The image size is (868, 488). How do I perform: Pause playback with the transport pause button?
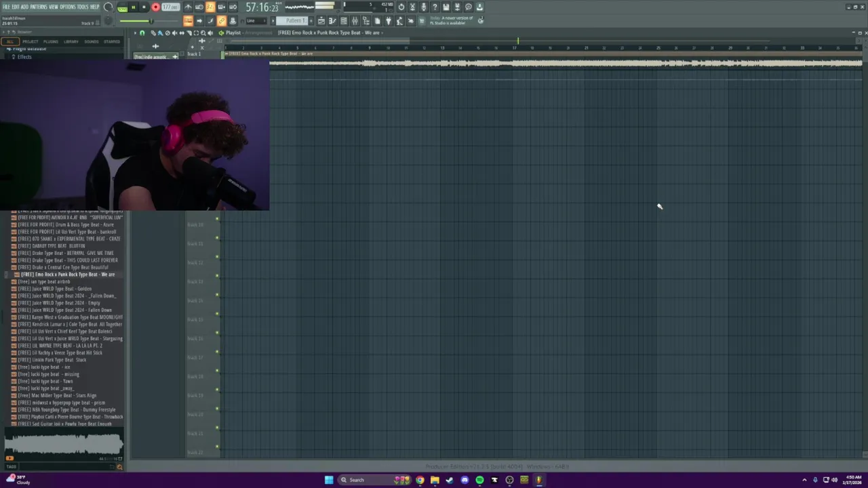coord(134,7)
